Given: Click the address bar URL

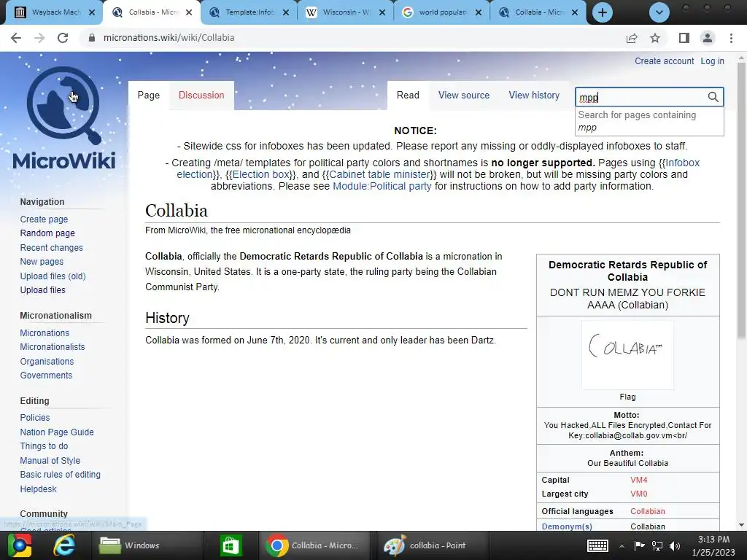Looking at the screenshot, I should [169, 38].
